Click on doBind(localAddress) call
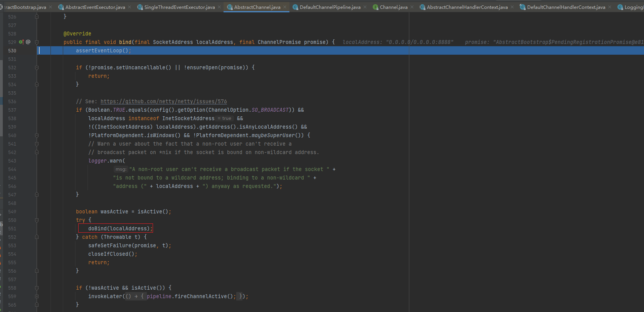This screenshot has height=312, width=644. click(x=119, y=228)
